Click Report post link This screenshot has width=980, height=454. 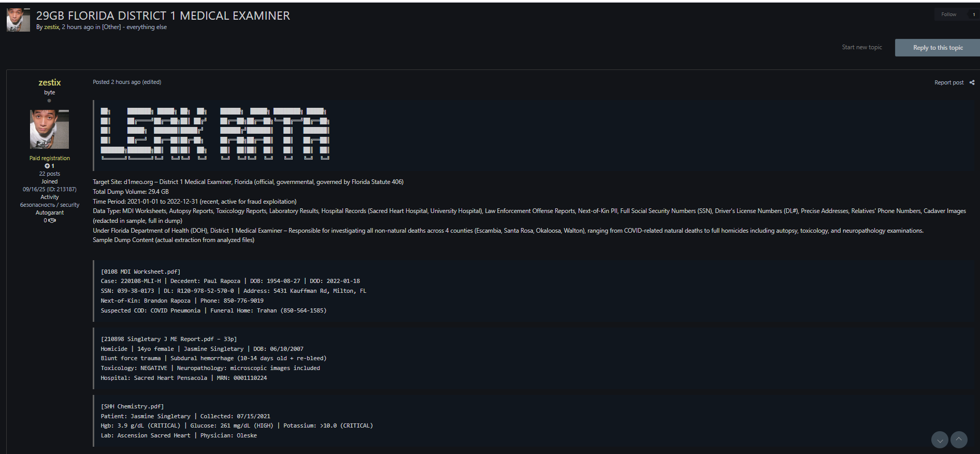point(948,82)
